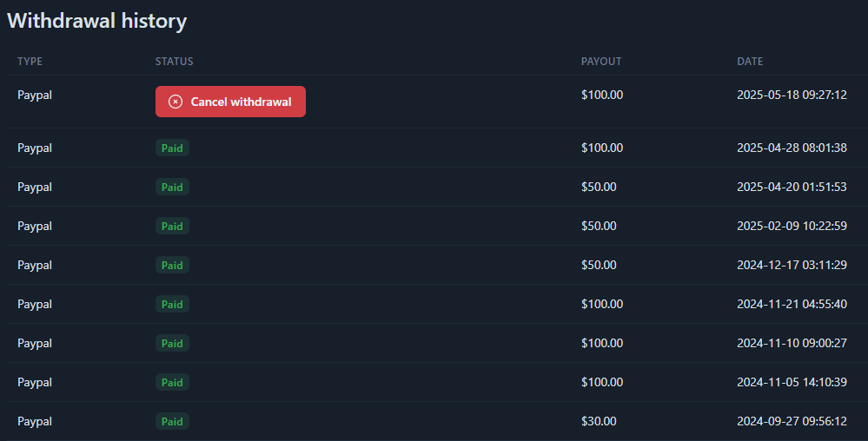The image size is (868, 441).
Task: Select Paypal type in the pending withdrawal row
Action: click(35, 95)
